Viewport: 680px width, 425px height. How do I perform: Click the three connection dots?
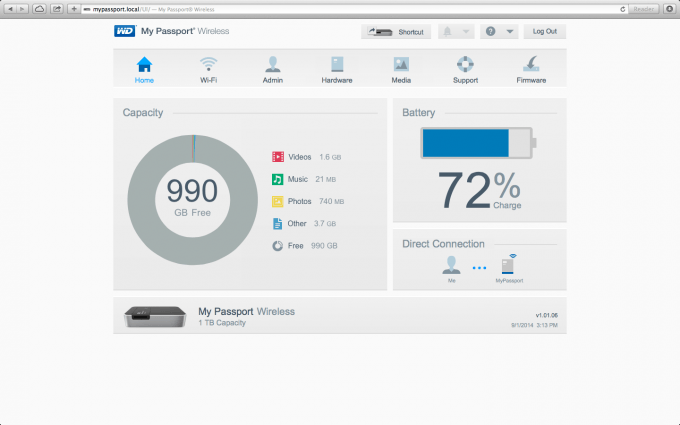[x=479, y=268]
